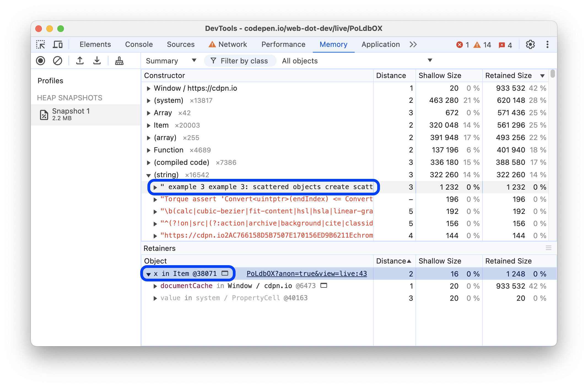Click the x in Item @38071 retainer link

(189, 273)
